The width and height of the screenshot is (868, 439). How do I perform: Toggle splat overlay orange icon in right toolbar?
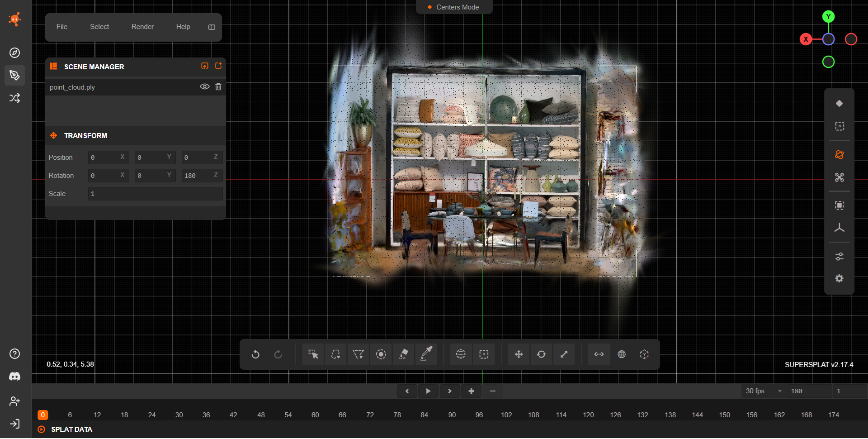pos(840,155)
